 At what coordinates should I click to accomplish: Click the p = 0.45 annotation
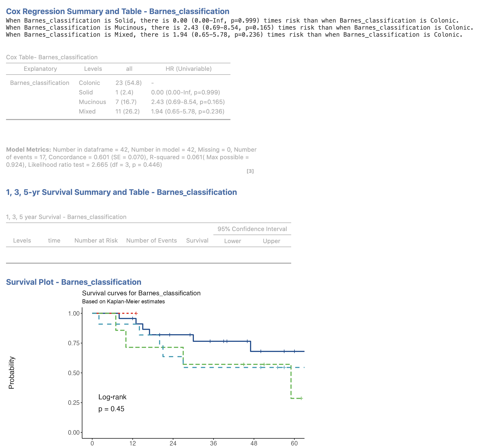111,409
